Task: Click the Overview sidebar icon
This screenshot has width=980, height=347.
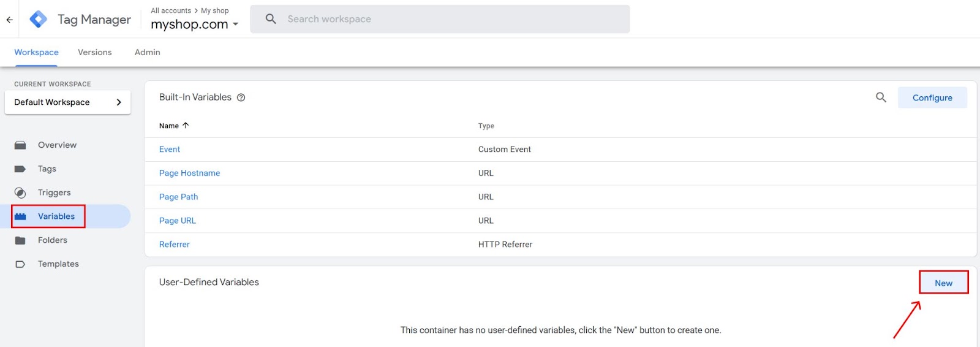Action: 20,145
